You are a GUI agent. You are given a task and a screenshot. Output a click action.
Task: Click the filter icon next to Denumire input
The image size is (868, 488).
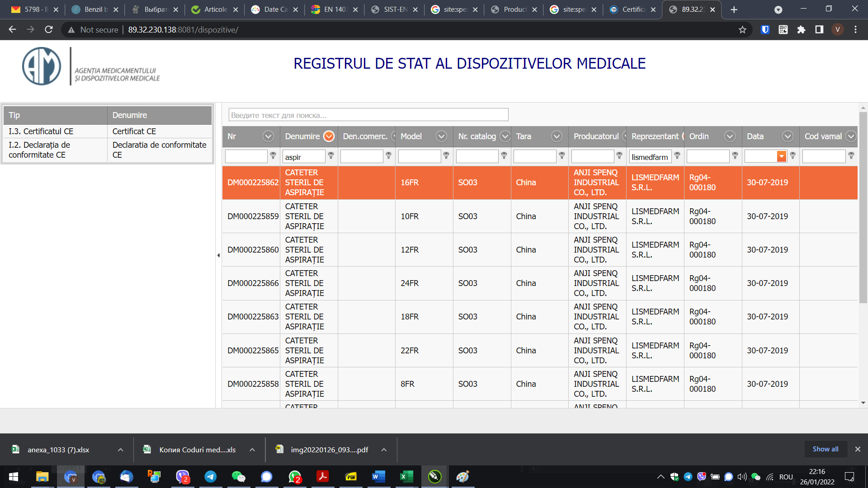coord(331,155)
